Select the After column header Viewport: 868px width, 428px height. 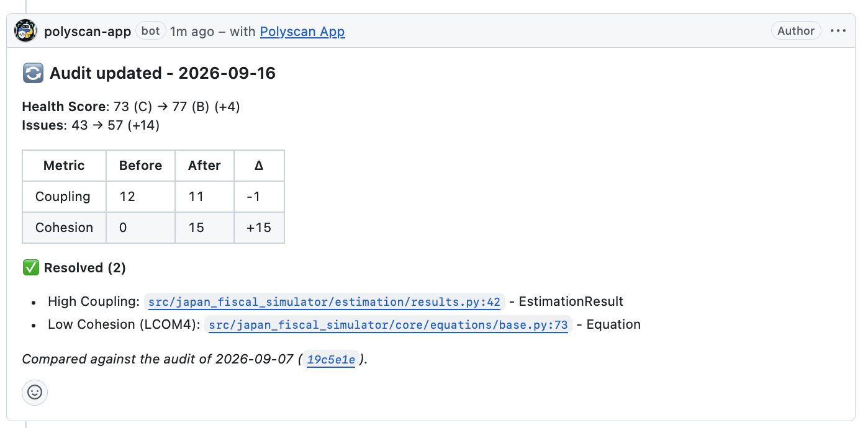(x=204, y=166)
